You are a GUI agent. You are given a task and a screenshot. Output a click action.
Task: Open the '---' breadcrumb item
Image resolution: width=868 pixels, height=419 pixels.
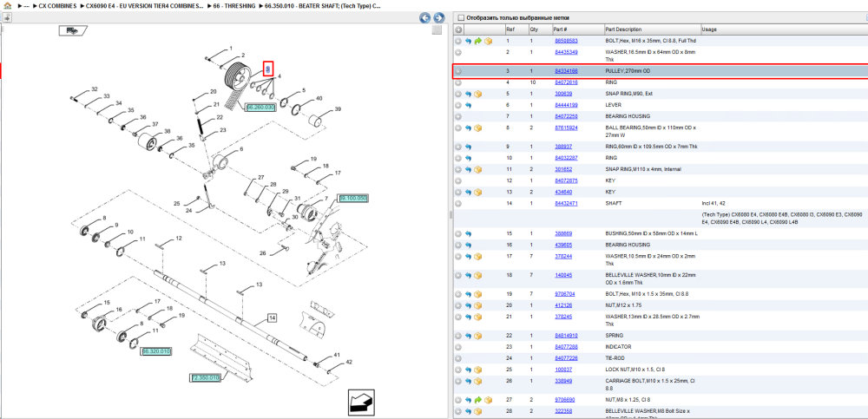(x=25, y=6)
